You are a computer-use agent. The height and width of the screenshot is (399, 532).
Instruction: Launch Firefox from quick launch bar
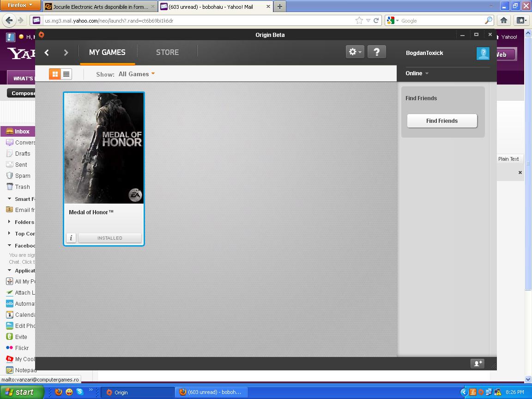(x=59, y=392)
